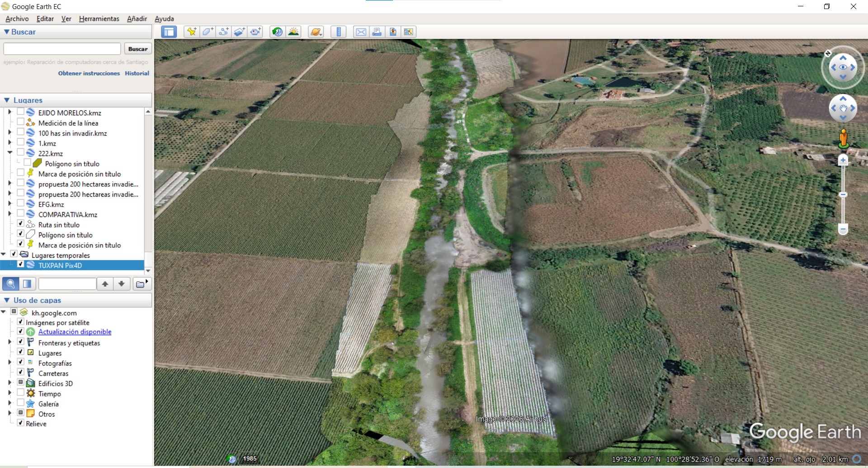Screen dimensions: 868x468
Task: Open the Añadir menu
Action: coord(137,19)
